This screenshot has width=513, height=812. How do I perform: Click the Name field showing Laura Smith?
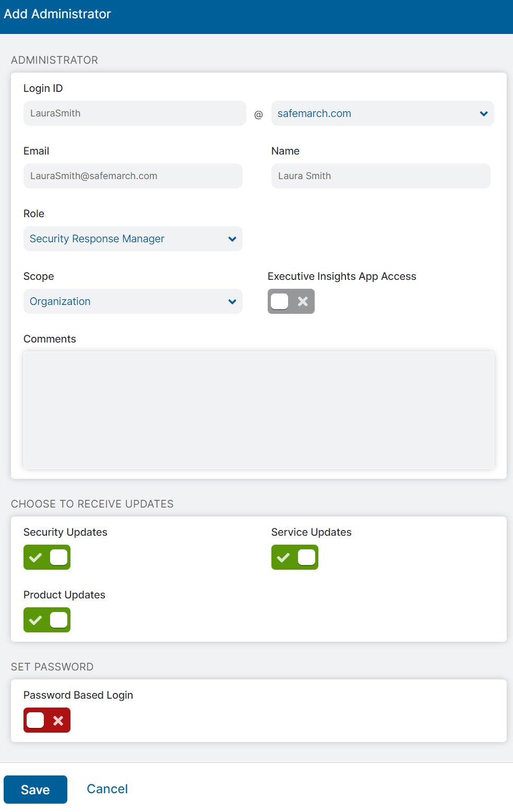click(380, 176)
